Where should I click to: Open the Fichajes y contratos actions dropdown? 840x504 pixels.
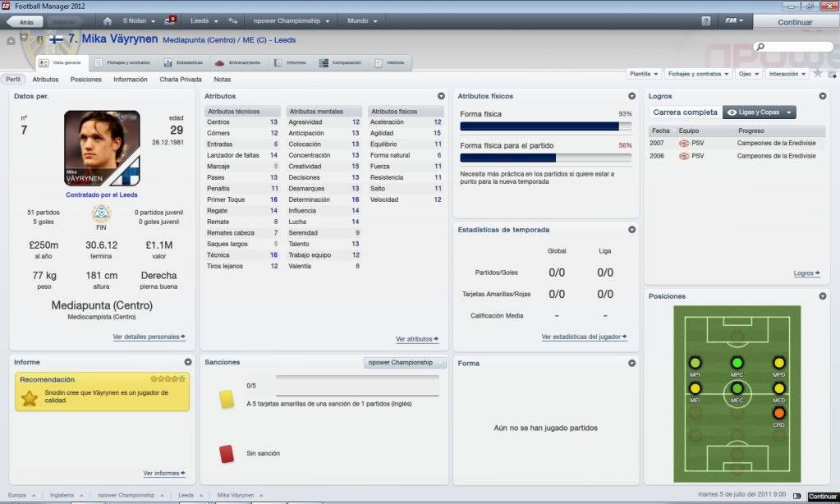point(699,74)
